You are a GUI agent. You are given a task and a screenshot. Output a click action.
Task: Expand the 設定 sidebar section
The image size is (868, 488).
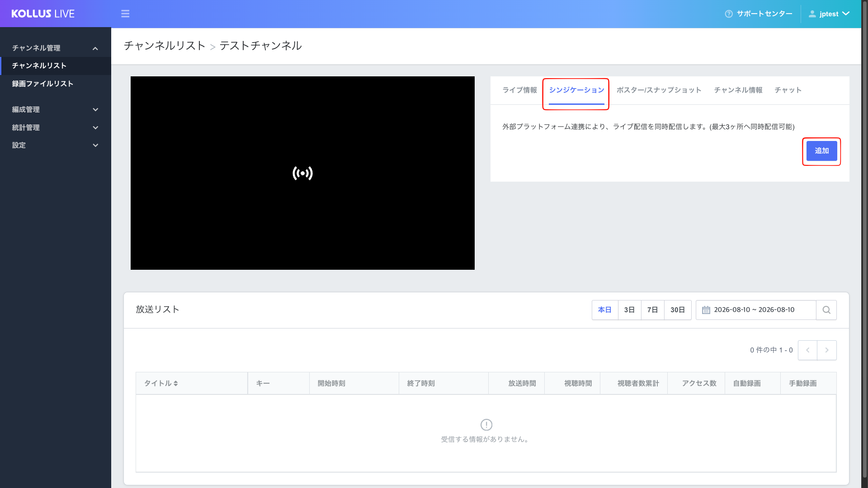[x=56, y=145]
